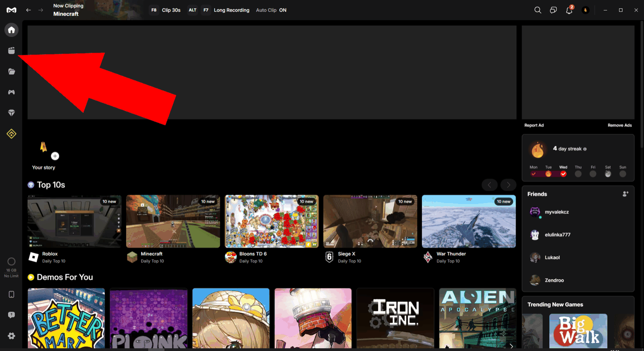The height and width of the screenshot is (351, 644).
Task: Toggle Auto Clip ON setting
Action: pyautogui.click(x=271, y=10)
